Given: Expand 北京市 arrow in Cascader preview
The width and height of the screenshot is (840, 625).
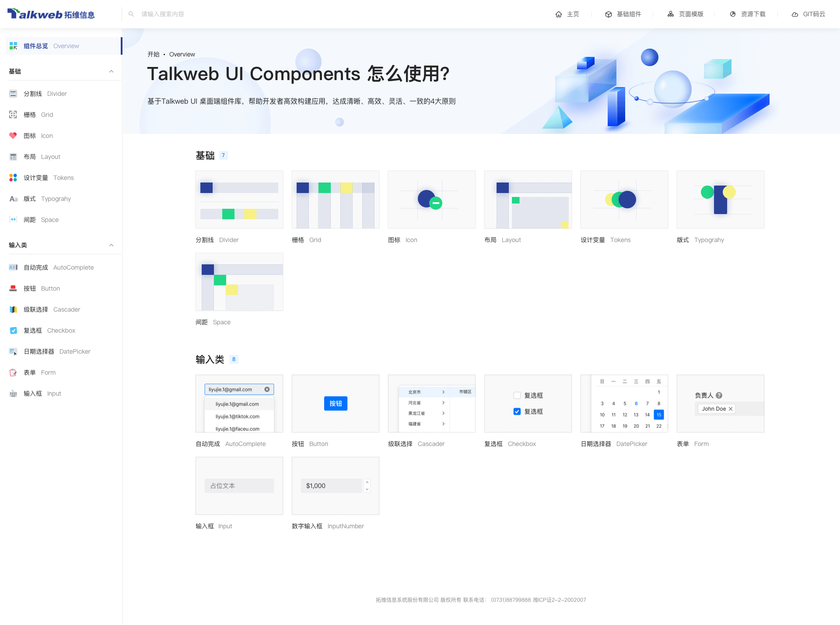Looking at the screenshot, I should pos(443,392).
